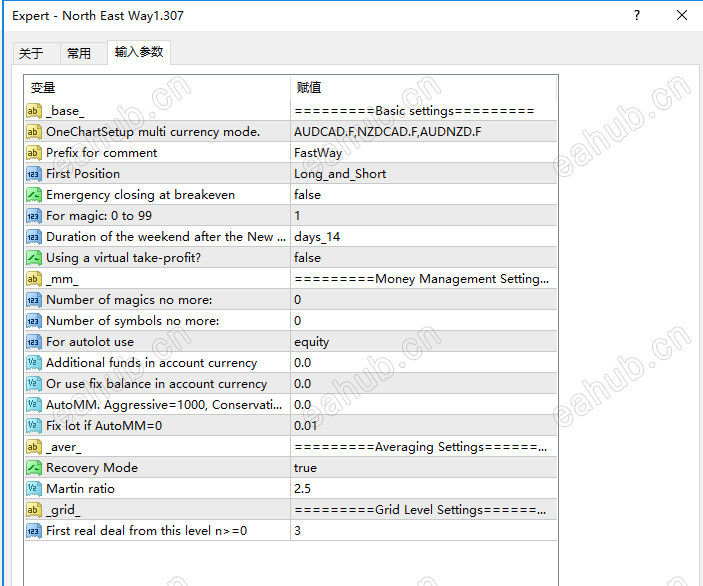Screen dimensions: 703x586
Task: Click the icon beside Duration of the weekend
Action: [34, 237]
